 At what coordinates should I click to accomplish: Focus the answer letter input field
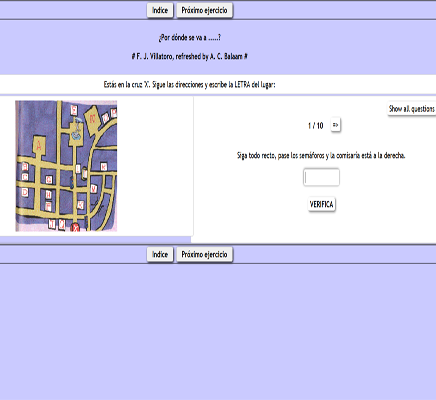pos(321,177)
